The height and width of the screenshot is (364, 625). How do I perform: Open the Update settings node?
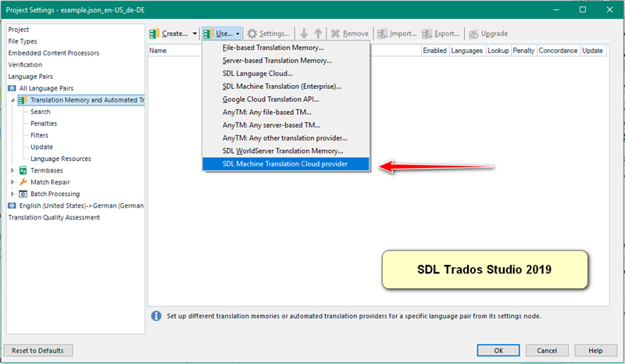click(x=41, y=147)
